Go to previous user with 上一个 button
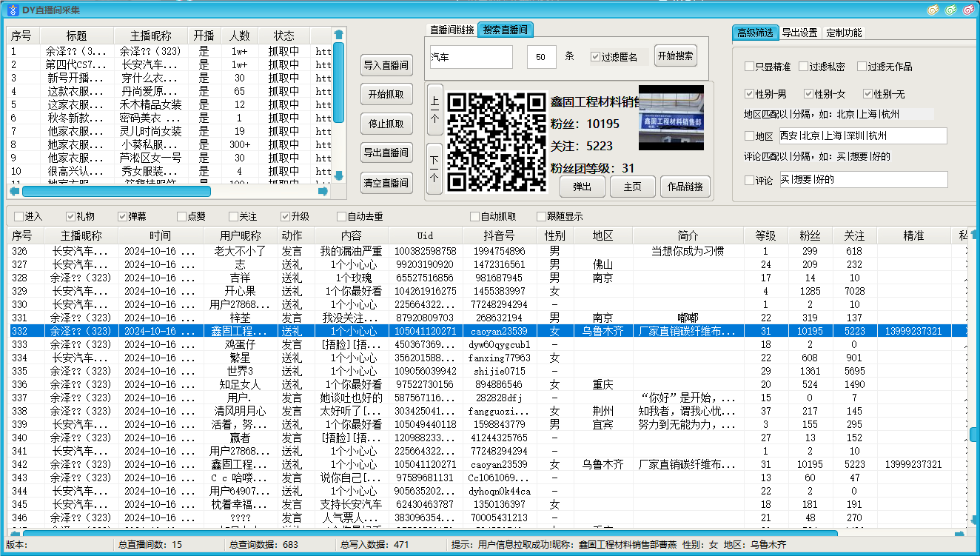The image size is (980, 556). (x=435, y=110)
